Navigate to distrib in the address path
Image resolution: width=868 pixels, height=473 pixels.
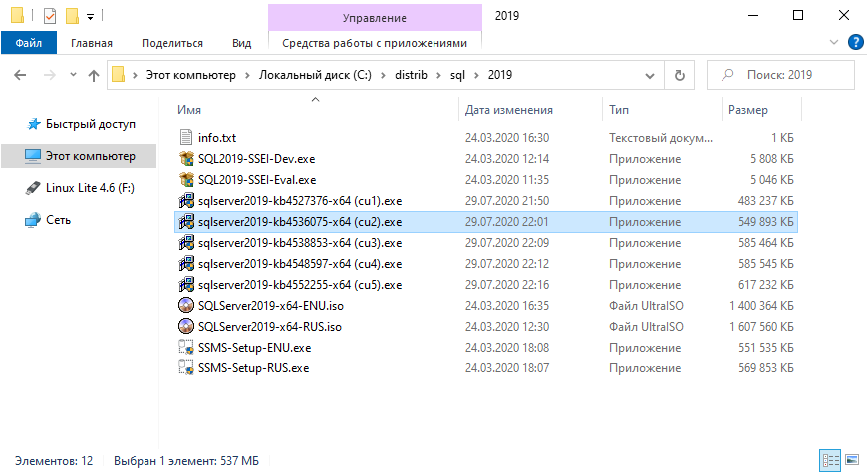point(411,75)
